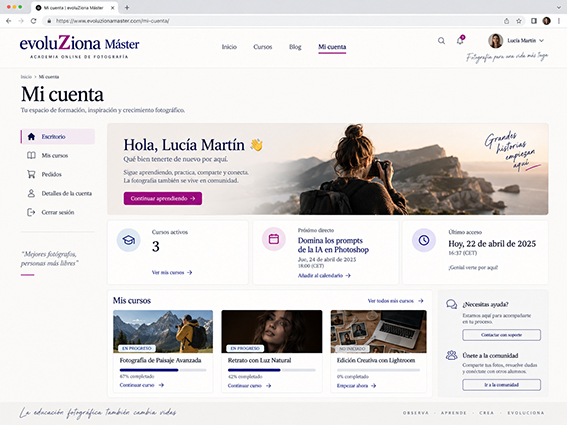Click the Ir a la comunidad button

(501, 385)
